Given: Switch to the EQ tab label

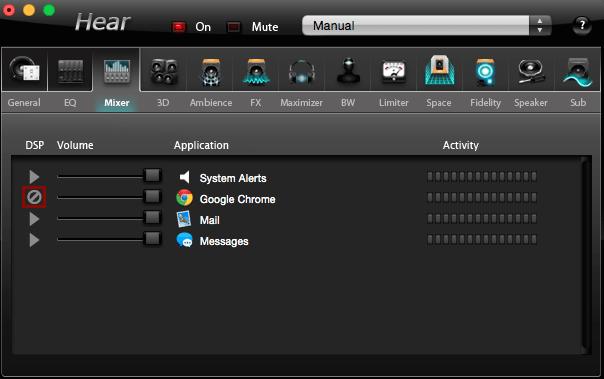Looking at the screenshot, I should tap(70, 103).
